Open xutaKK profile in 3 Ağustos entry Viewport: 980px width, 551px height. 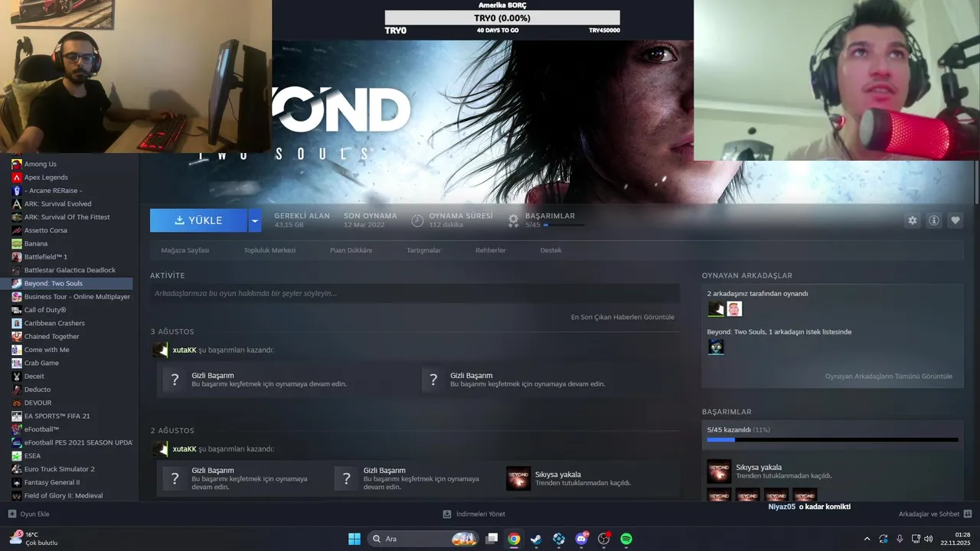click(185, 350)
